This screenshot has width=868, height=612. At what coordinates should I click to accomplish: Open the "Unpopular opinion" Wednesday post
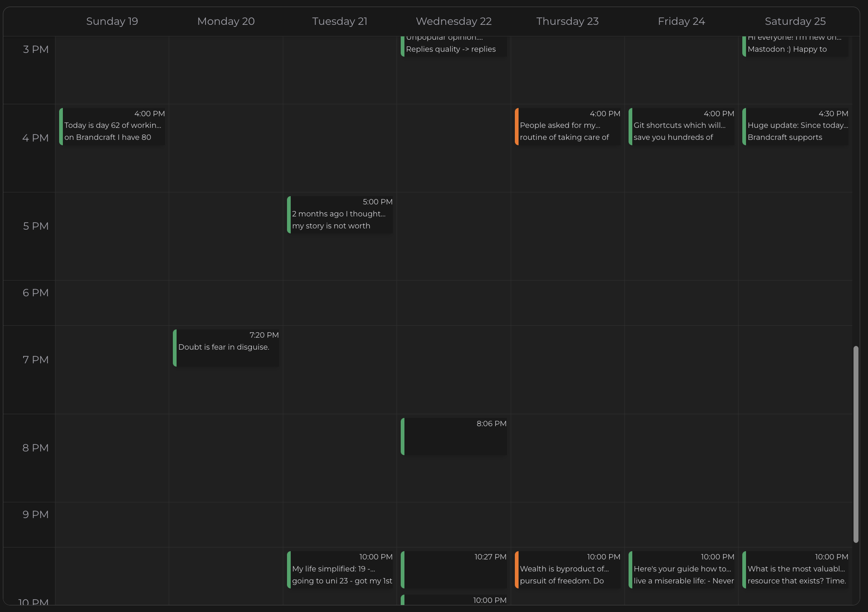(454, 46)
